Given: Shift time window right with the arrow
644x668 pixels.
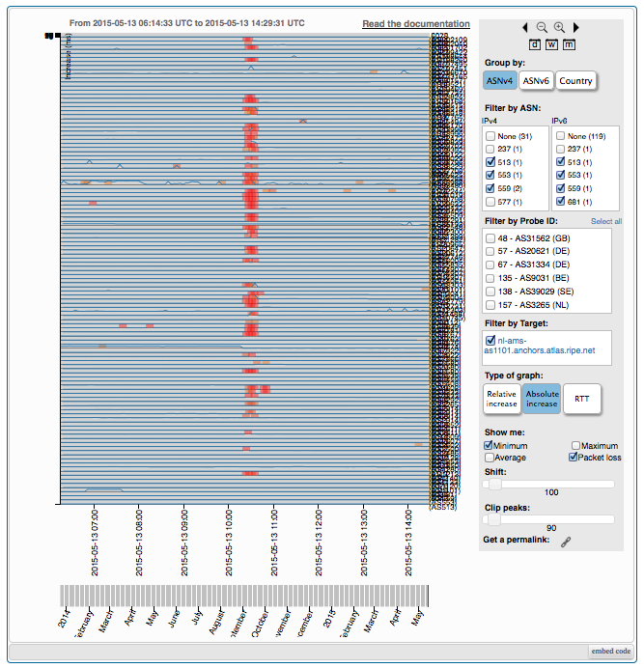Looking at the screenshot, I should (x=576, y=28).
